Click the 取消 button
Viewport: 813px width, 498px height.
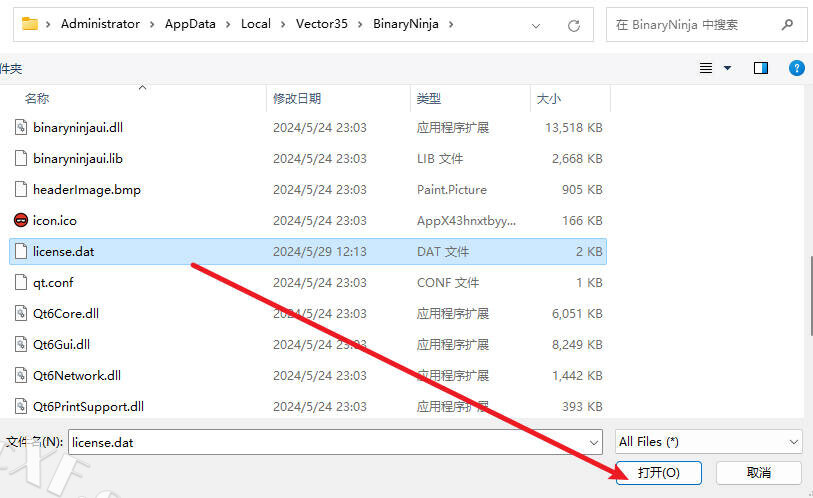click(x=759, y=473)
